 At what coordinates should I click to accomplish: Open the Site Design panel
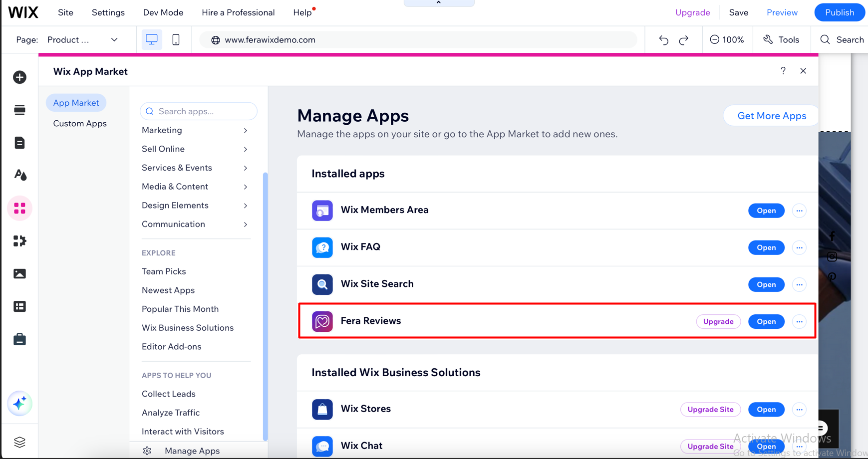(19, 175)
